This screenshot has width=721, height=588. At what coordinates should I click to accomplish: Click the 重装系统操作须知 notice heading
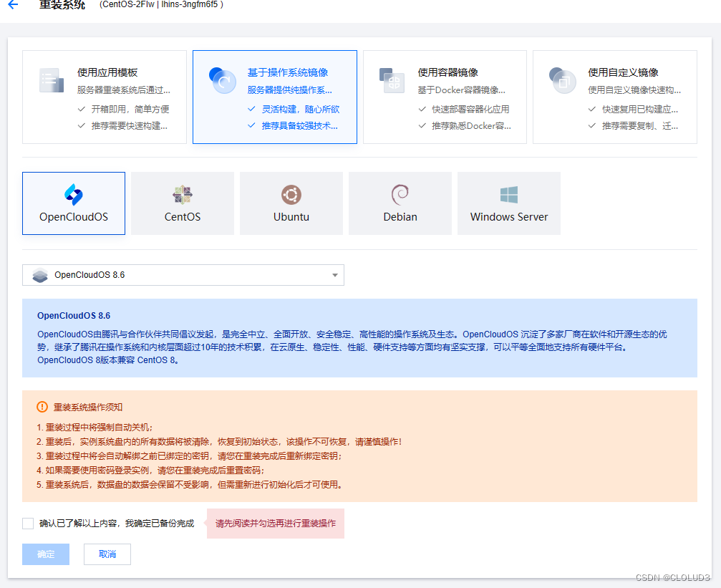88,408
